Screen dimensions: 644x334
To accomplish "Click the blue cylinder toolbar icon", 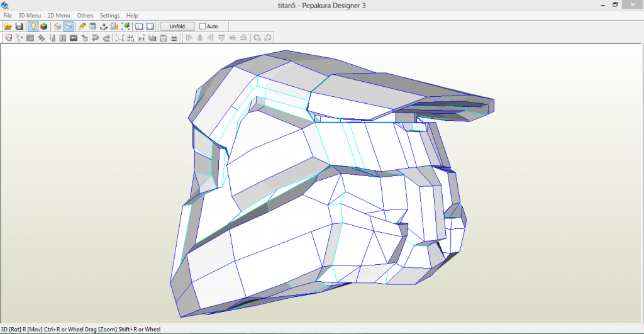I will (93, 26).
